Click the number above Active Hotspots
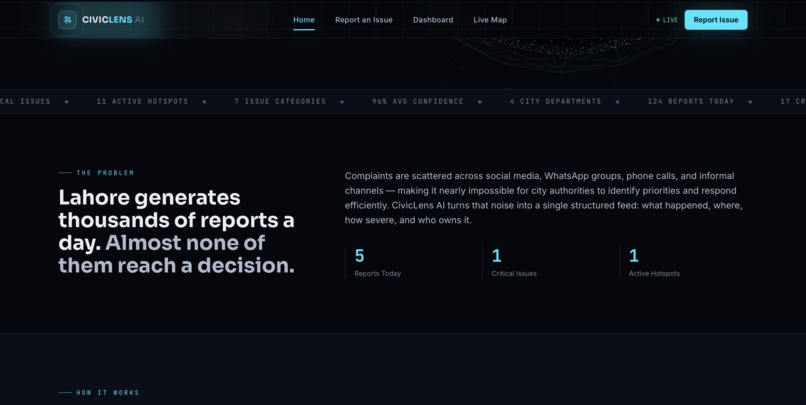Viewport: 806px width, 405px height. (633, 255)
